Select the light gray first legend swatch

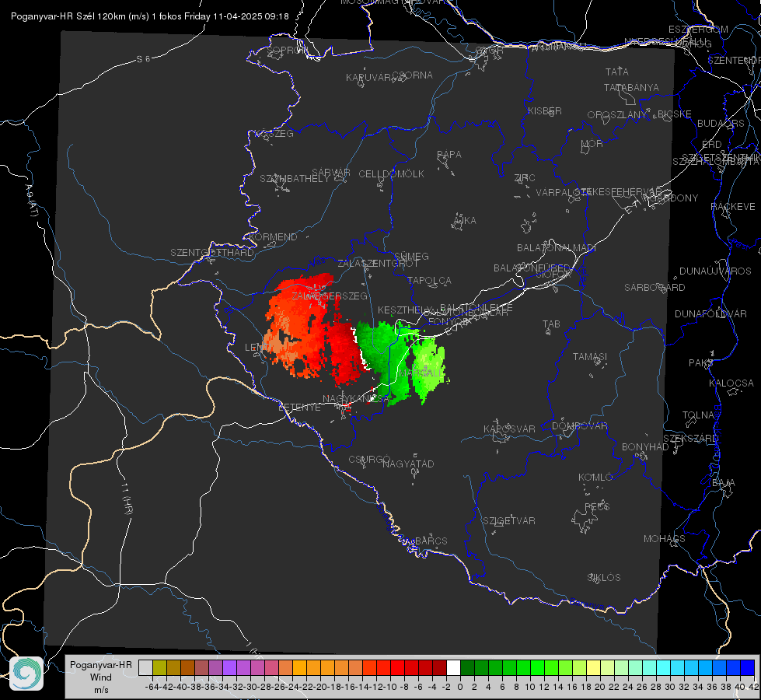[145, 667]
